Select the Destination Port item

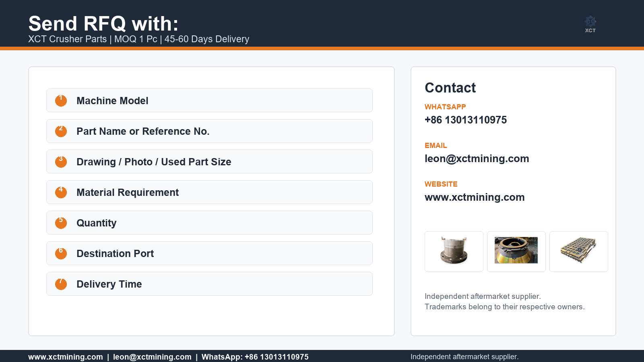(209, 253)
